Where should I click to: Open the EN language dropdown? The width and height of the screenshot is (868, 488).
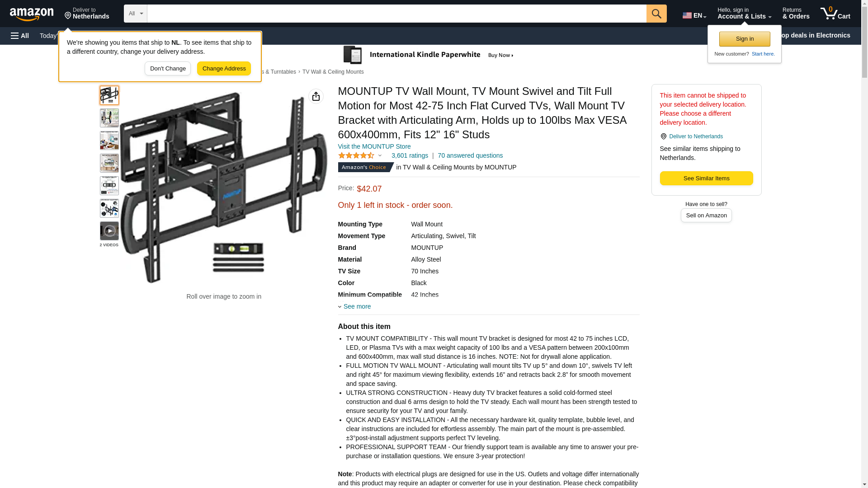[694, 15]
